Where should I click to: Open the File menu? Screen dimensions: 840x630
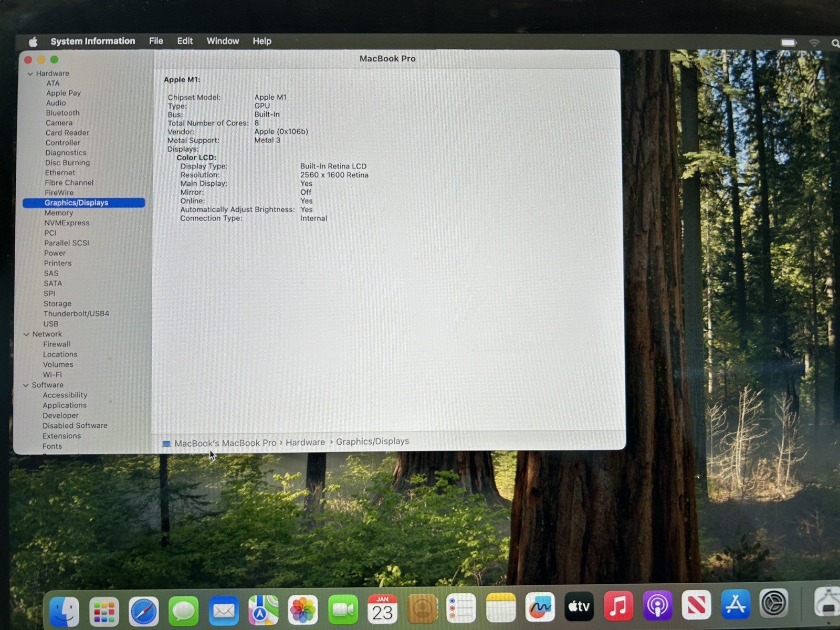pyautogui.click(x=156, y=41)
